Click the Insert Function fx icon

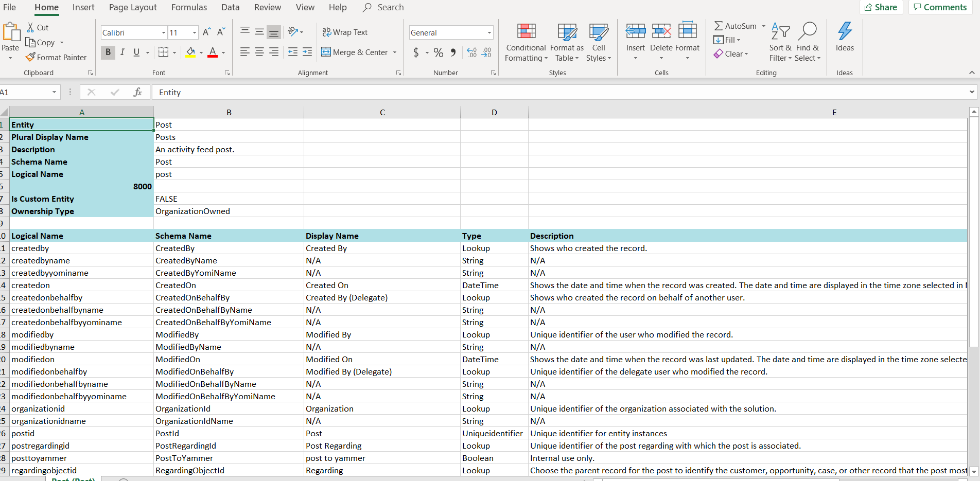(137, 92)
